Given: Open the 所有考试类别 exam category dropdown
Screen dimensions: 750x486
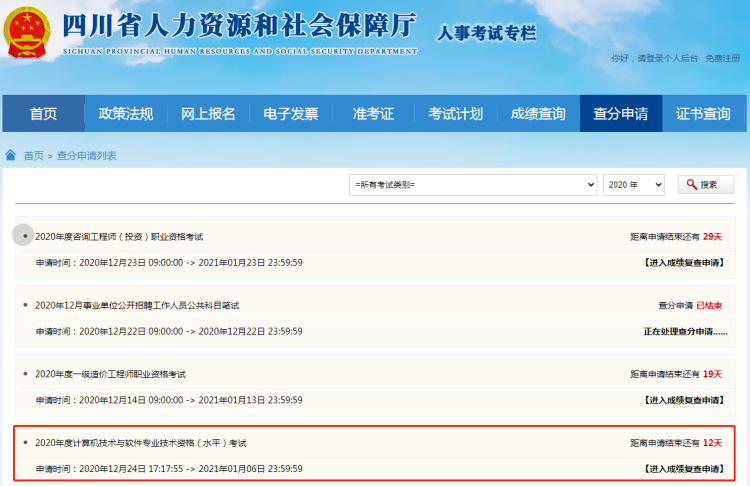Looking at the screenshot, I should (x=473, y=185).
